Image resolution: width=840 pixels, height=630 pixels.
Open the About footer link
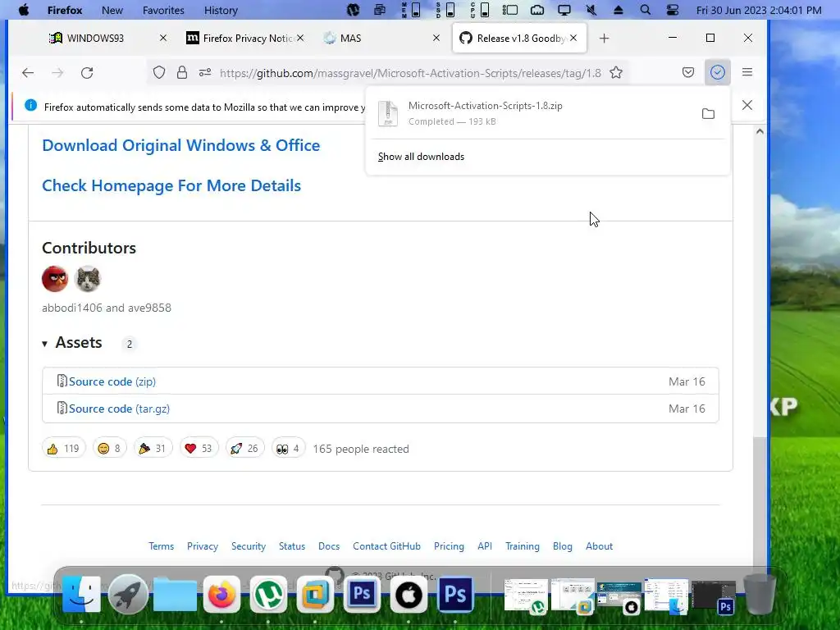tap(599, 546)
